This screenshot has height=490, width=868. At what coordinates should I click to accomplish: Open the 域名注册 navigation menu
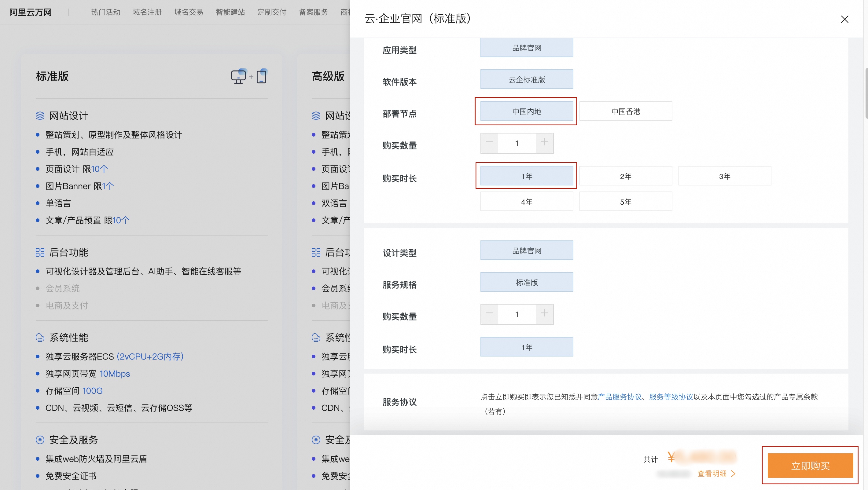click(147, 12)
